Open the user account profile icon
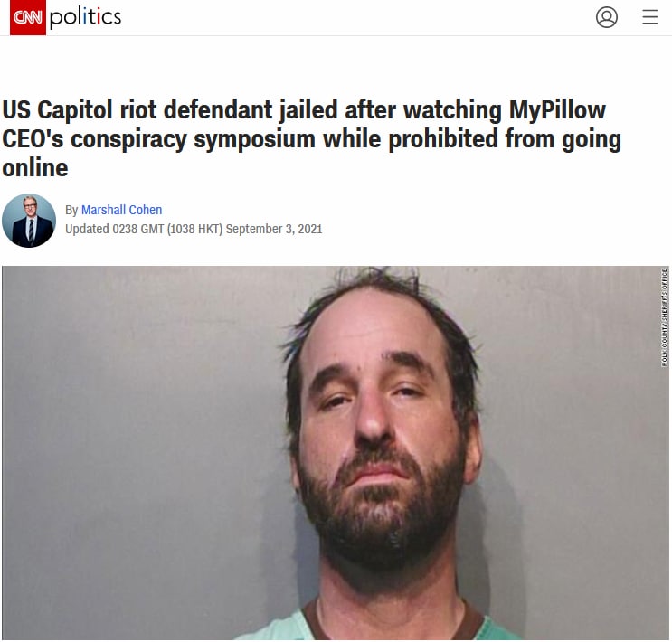Screen dimensions: 672x642 607,17
